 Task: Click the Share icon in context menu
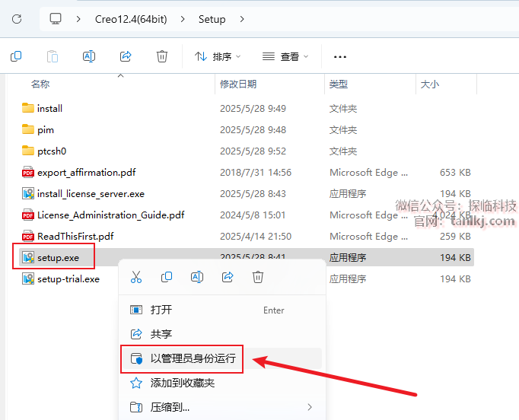pos(228,277)
